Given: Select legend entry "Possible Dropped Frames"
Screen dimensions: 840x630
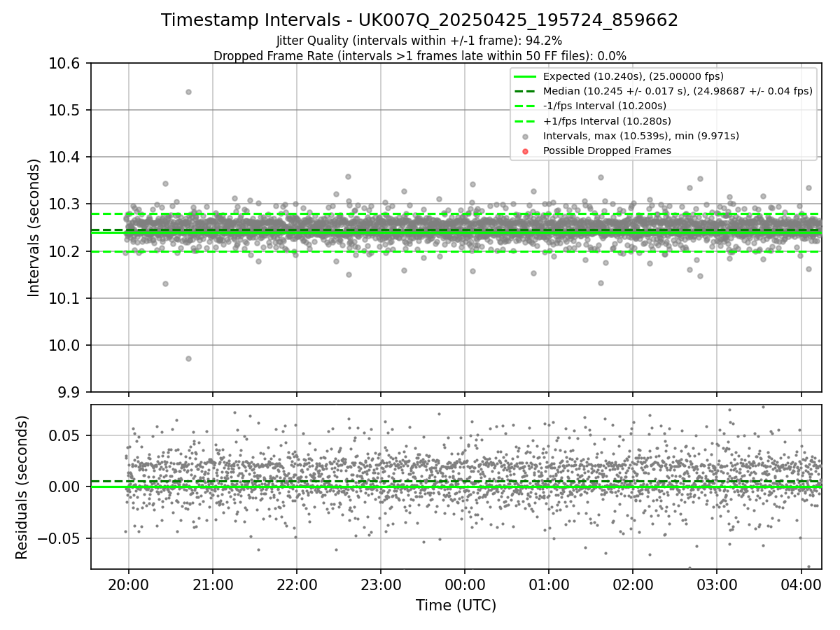Looking at the screenshot, I should coord(607,150).
